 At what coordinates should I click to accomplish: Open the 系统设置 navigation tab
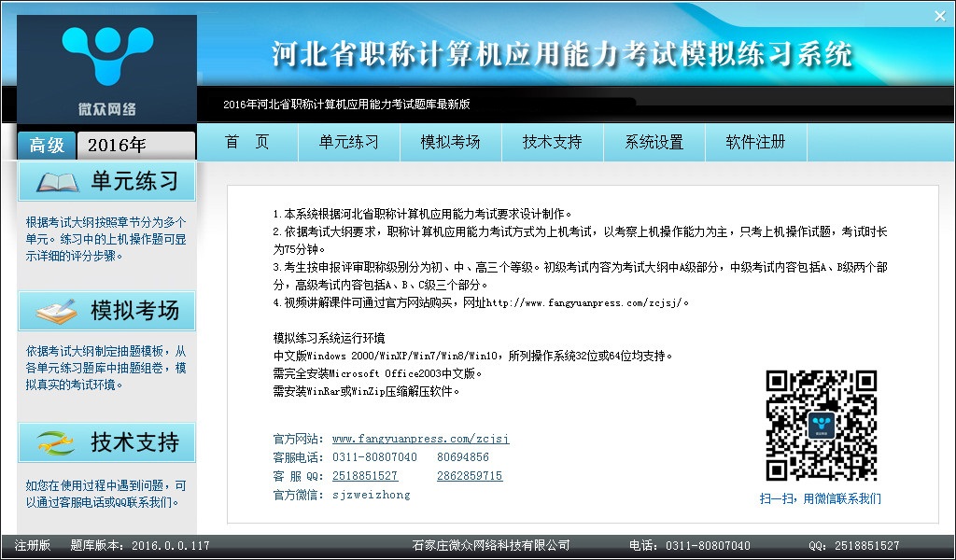[x=654, y=143]
